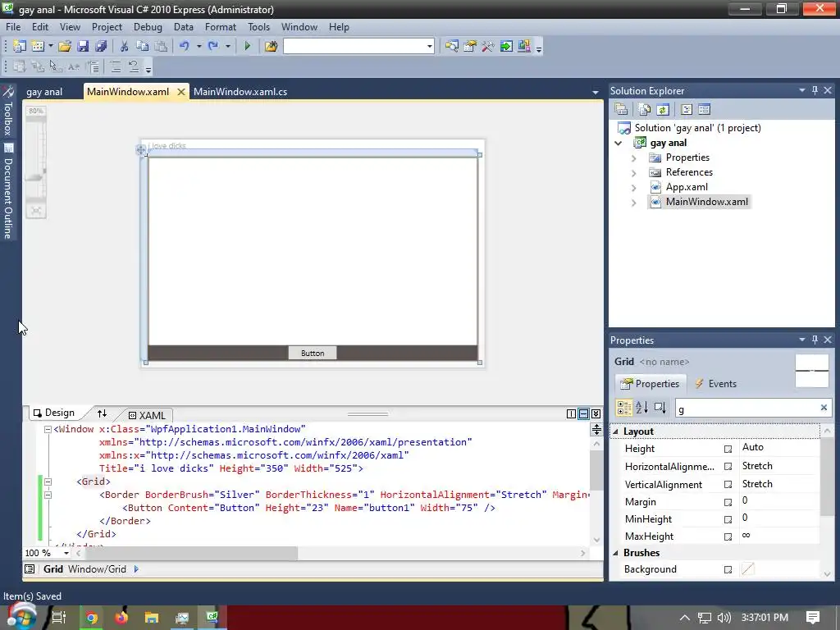840x630 pixels.
Task: Click the Save All icon
Action: point(101,47)
